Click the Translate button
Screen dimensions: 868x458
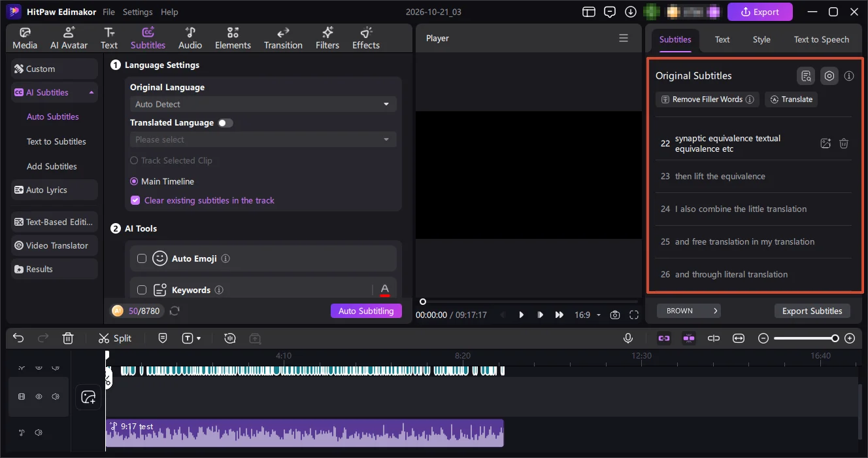[x=791, y=99]
